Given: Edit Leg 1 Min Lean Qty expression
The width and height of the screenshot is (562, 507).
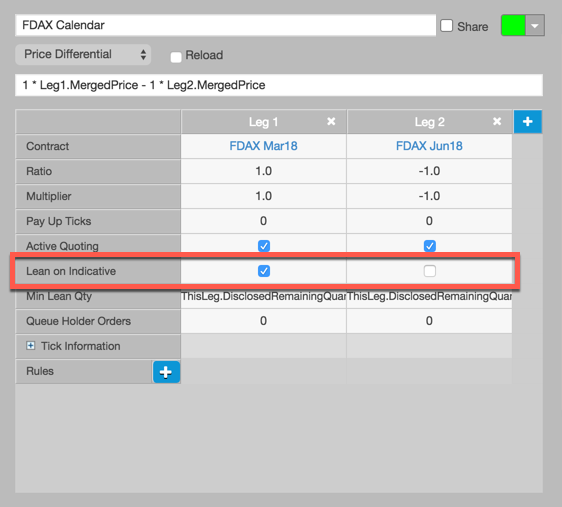Looking at the screenshot, I should (x=263, y=296).
